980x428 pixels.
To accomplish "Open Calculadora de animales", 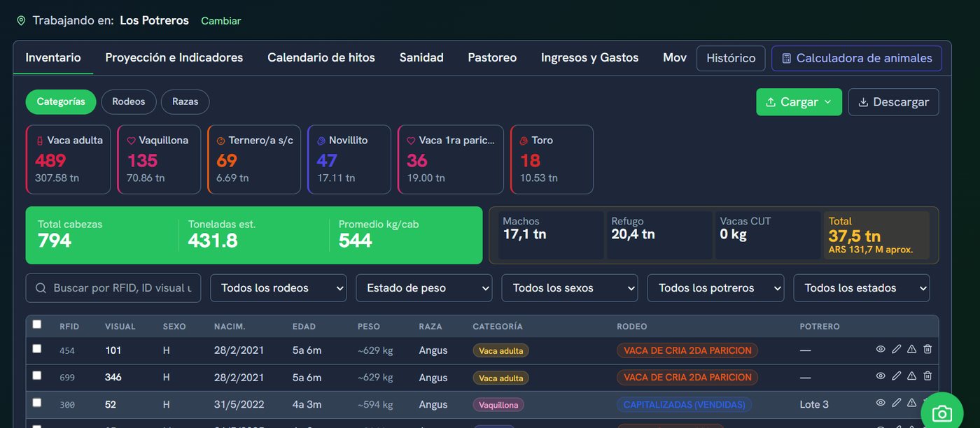I will 857,59.
